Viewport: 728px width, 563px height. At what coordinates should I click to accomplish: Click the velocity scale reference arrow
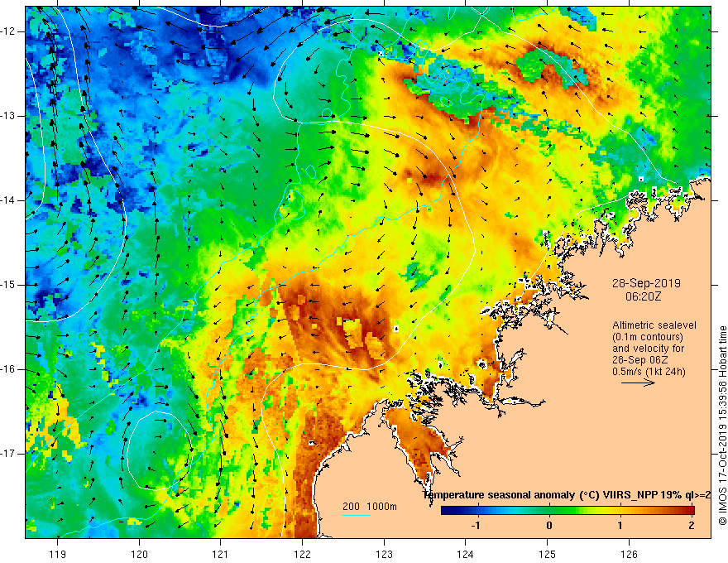639,383
